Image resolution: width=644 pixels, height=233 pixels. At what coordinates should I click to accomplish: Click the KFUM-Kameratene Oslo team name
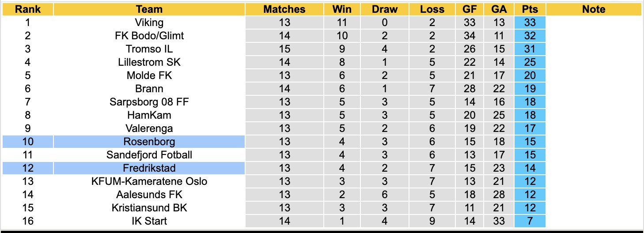coord(149,181)
